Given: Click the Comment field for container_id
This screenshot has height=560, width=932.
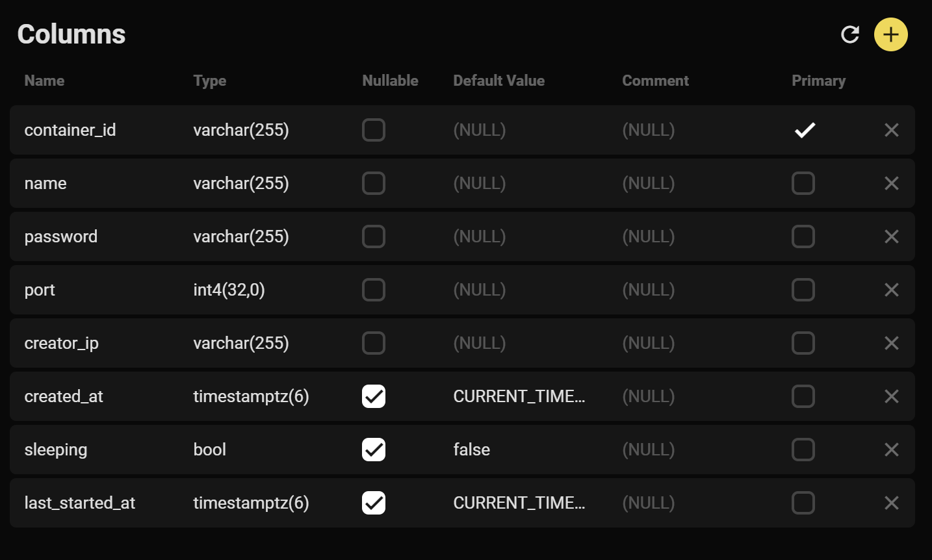Looking at the screenshot, I should [649, 130].
